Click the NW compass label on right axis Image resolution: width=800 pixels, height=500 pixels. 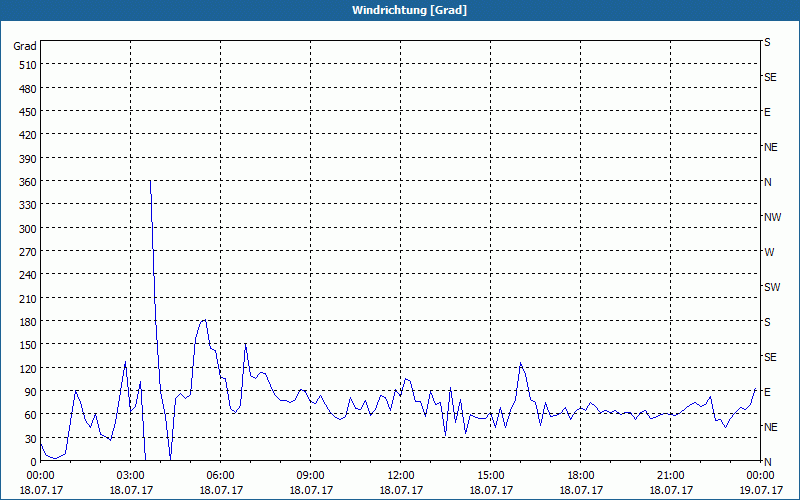tap(772, 217)
